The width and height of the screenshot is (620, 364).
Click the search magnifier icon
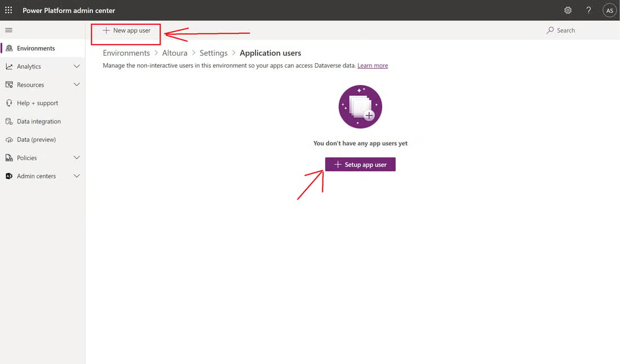(x=550, y=30)
